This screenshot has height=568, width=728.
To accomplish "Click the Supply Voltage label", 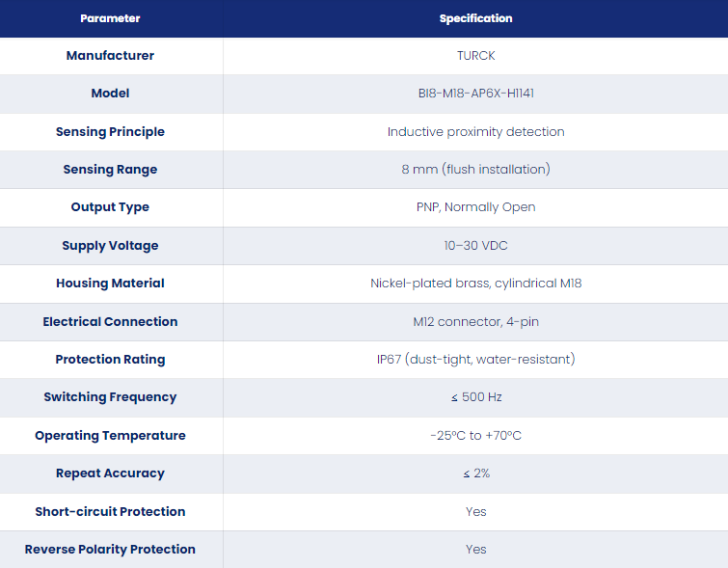I will [110, 246].
